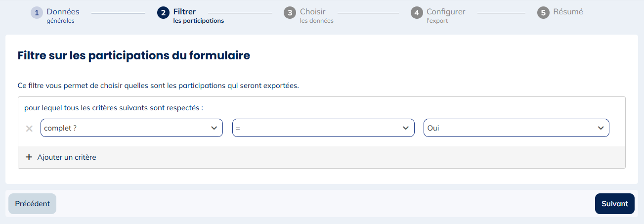
Task: Expand the chevron of the 'complet ?' dropdown
Action: click(x=214, y=128)
